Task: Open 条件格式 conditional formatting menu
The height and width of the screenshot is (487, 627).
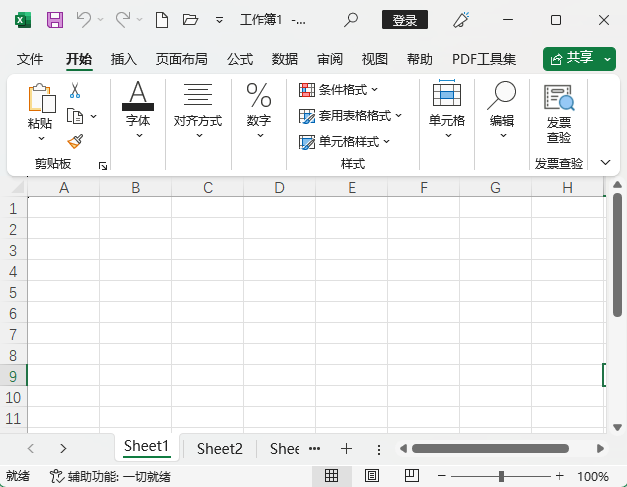Action: (x=338, y=90)
